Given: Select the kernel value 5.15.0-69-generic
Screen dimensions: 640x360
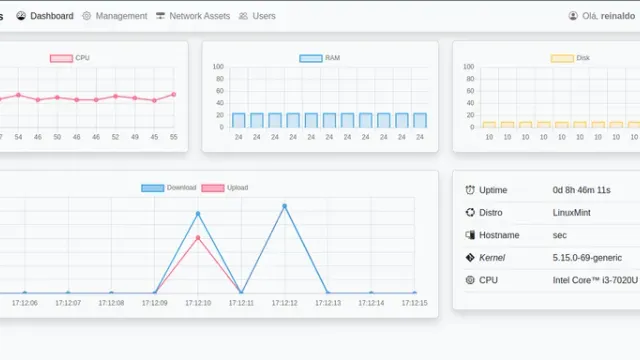Looking at the screenshot, I should pos(587,258).
